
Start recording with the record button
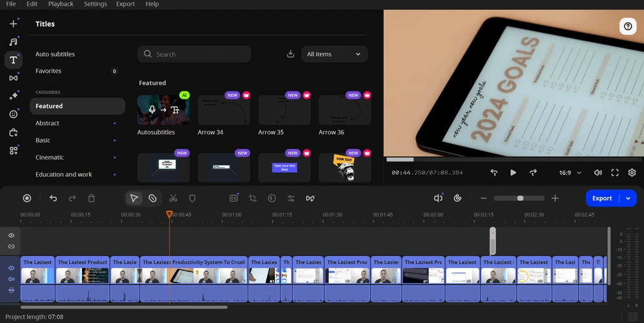click(x=27, y=198)
